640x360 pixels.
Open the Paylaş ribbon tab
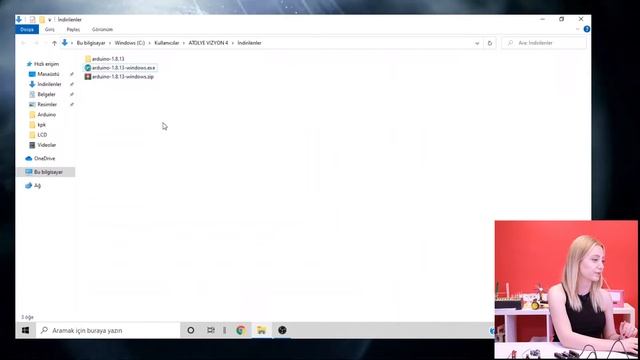[x=73, y=29]
